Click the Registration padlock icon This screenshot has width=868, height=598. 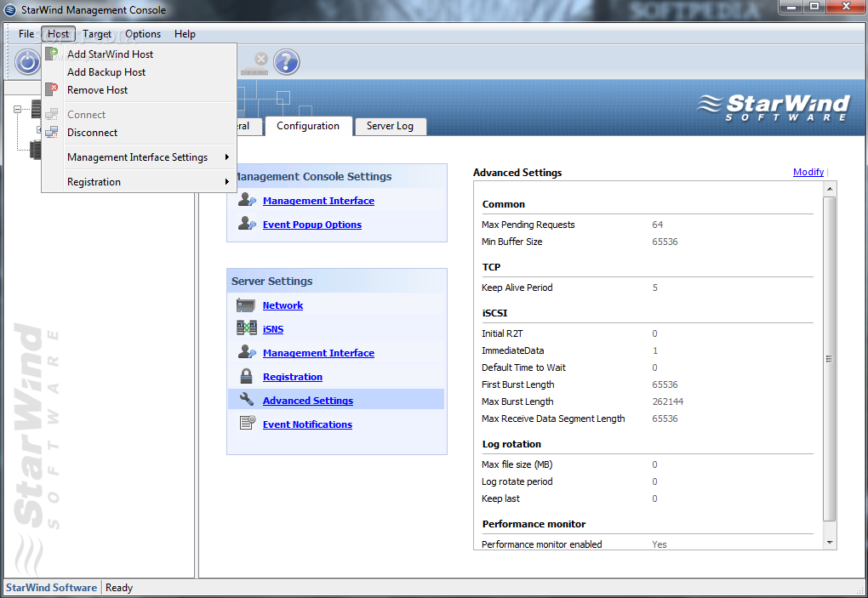click(x=246, y=376)
